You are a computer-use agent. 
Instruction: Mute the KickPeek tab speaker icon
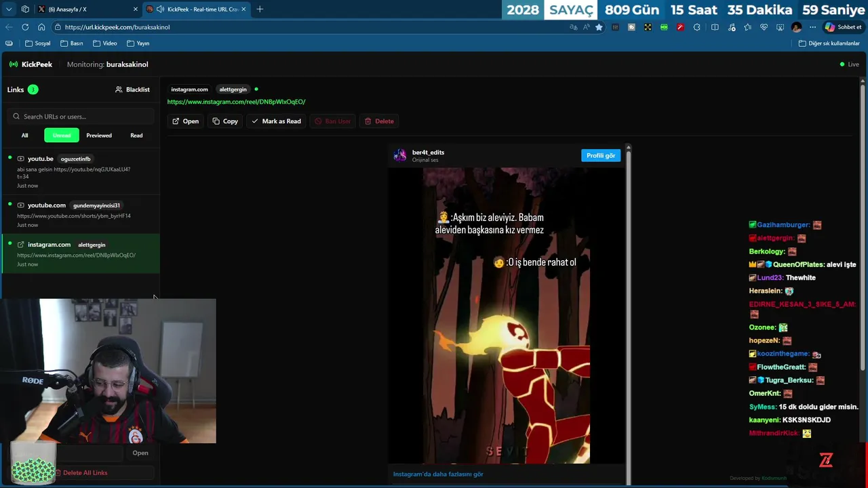pyautogui.click(x=160, y=9)
